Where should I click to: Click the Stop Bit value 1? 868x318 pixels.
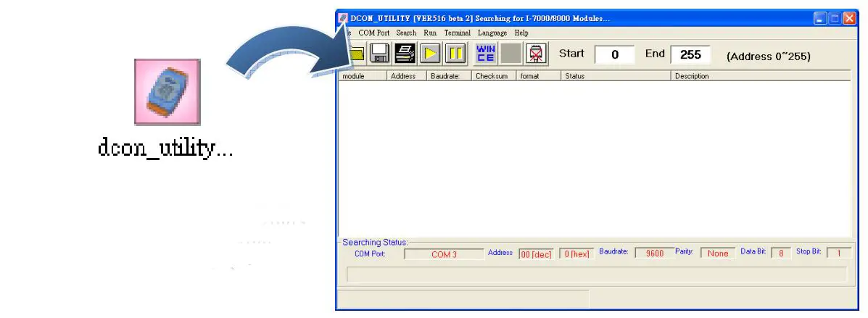[x=839, y=254]
